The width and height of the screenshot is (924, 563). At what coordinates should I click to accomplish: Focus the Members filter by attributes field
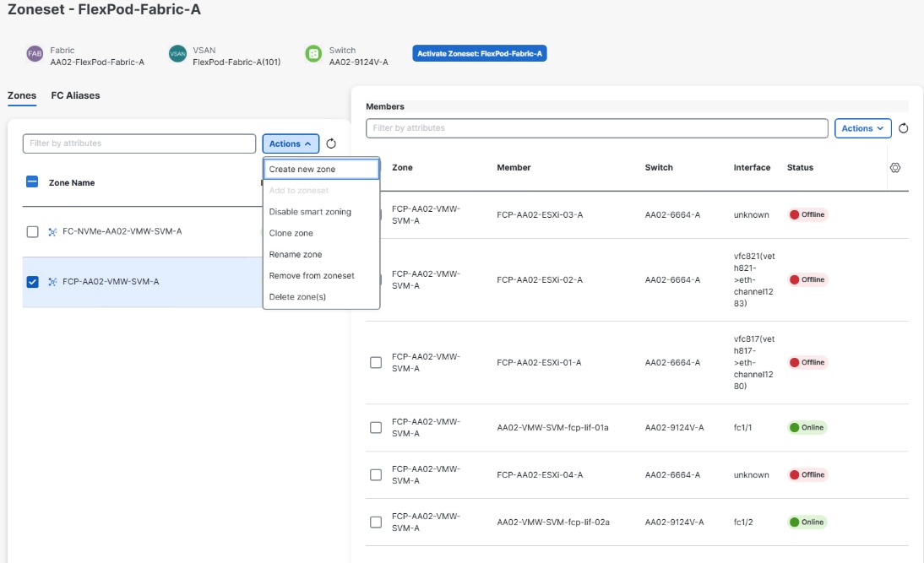(x=596, y=128)
